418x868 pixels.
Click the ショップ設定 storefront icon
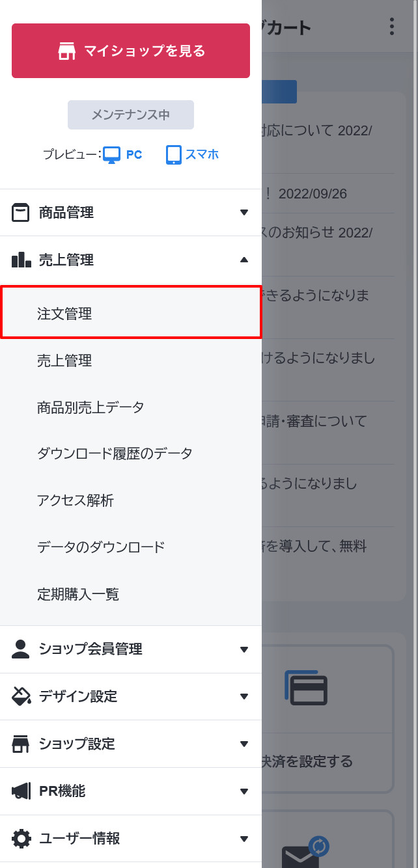pos(21,744)
